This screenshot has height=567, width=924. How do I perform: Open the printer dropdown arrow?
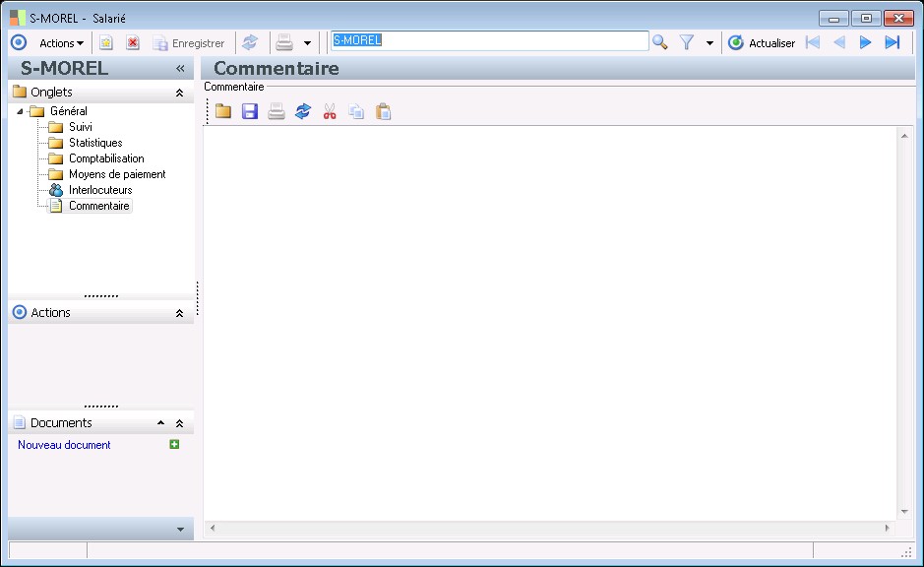point(307,43)
